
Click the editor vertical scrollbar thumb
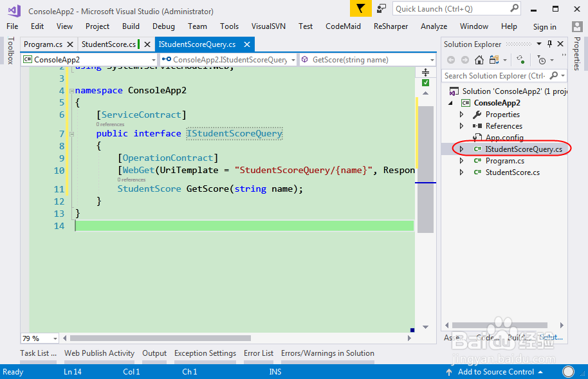tap(425, 169)
